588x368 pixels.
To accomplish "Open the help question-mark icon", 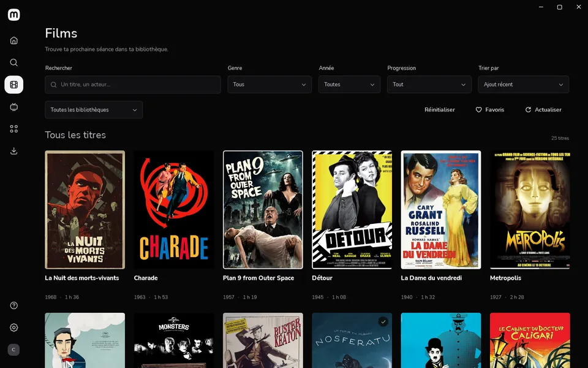I will click(x=14, y=305).
